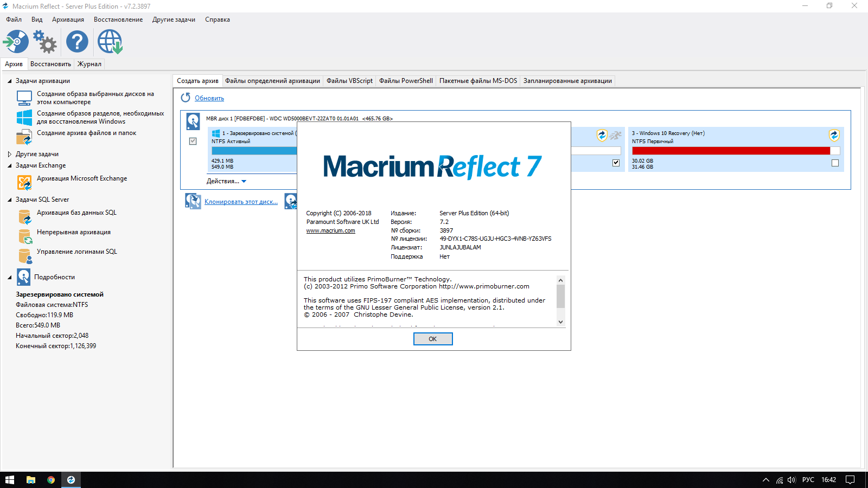
Task: Click the volume speaker tray icon
Action: pos(792,480)
